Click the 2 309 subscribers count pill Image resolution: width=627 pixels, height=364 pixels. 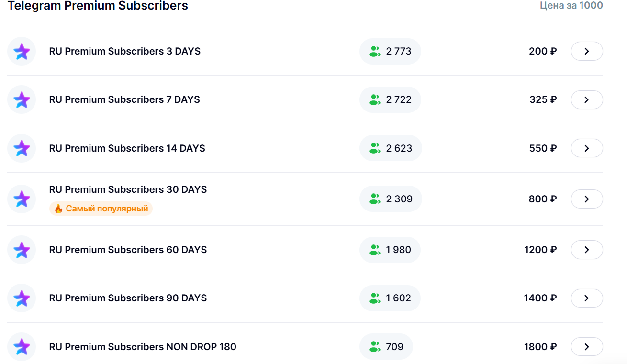[391, 199]
